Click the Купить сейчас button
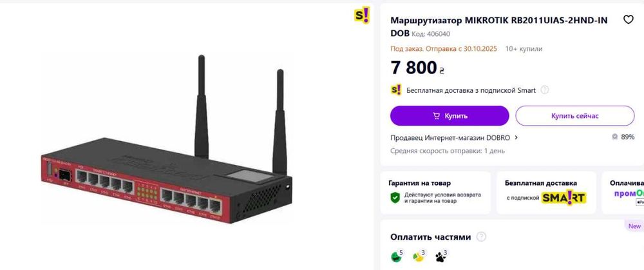 (x=574, y=116)
